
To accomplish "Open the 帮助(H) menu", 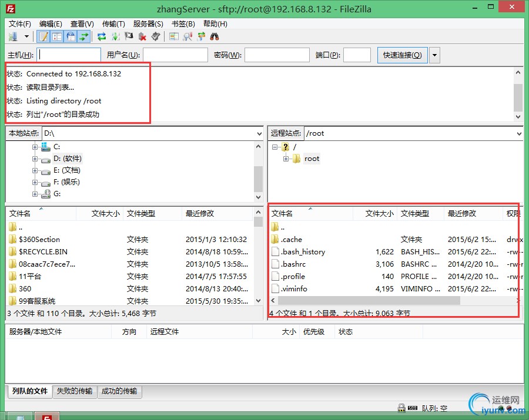I will coord(215,24).
